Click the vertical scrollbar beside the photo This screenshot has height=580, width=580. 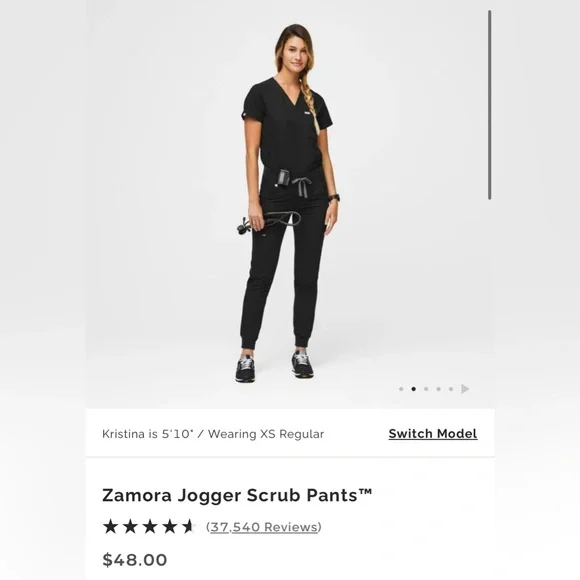click(x=489, y=105)
